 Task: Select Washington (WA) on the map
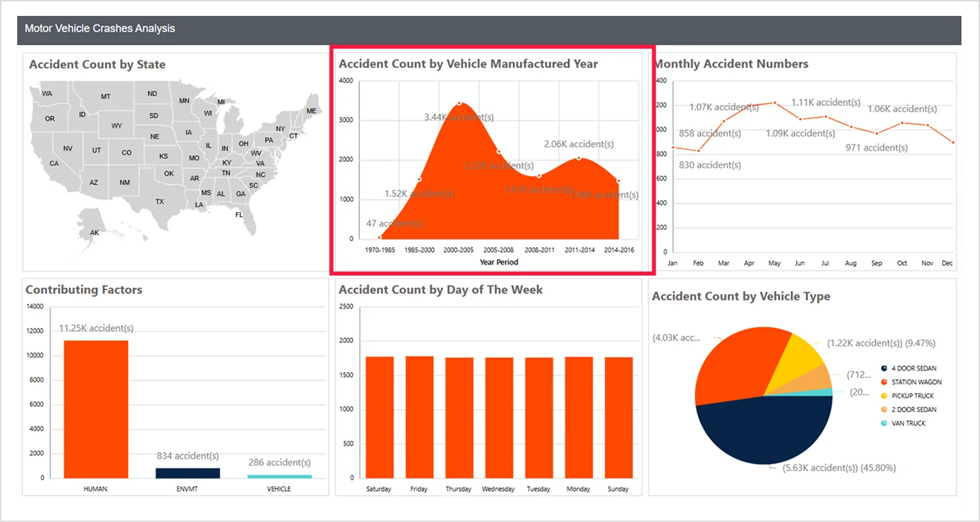click(47, 93)
